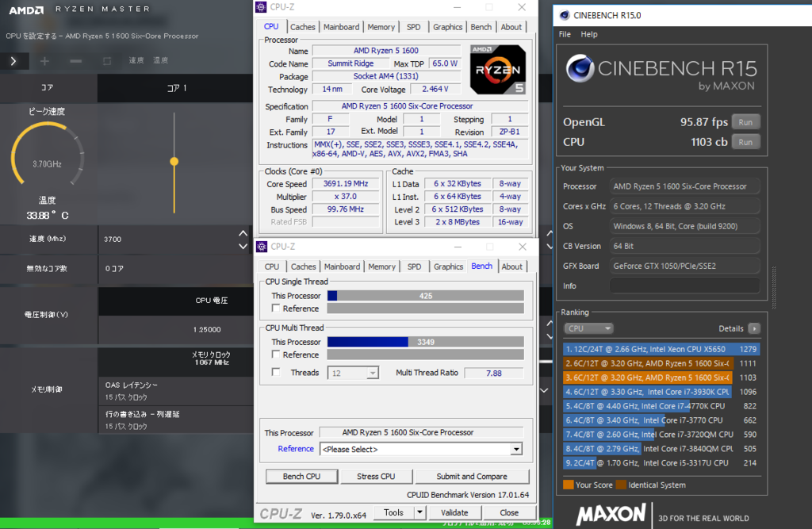812x529 pixels.
Task: Select the 速度 view in Ryzen Master toolbar
Action: click(x=136, y=60)
